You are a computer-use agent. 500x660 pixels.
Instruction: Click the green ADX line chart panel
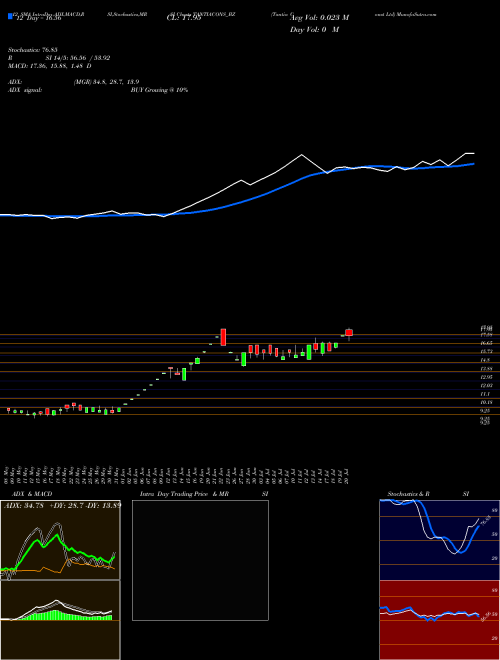click(60, 540)
